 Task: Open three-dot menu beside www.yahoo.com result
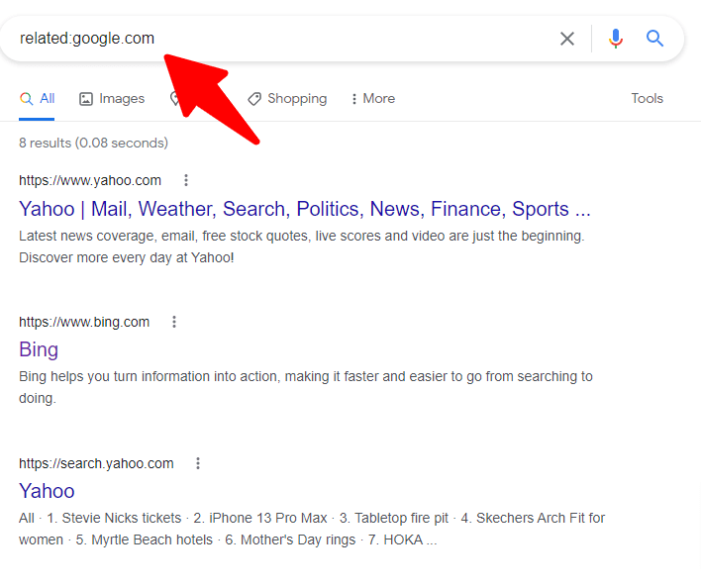click(x=186, y=180)
